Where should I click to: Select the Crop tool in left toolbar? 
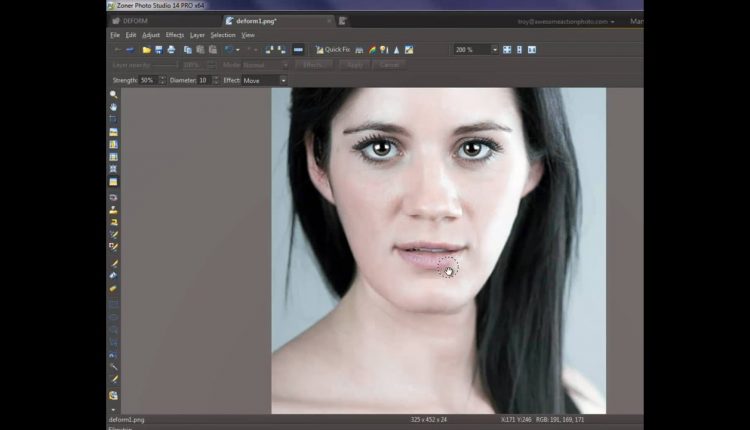click(113, 119)
